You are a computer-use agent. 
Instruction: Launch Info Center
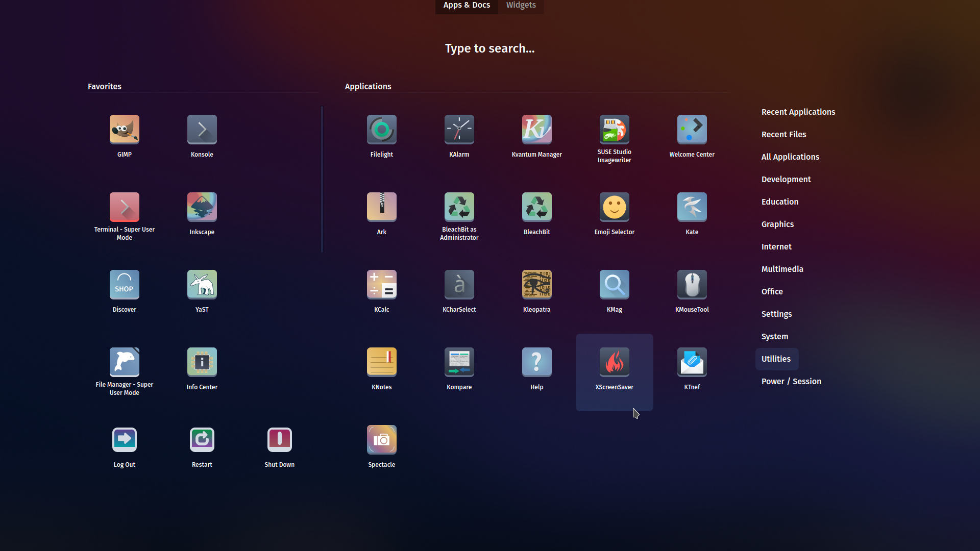[x=202, y=363]
